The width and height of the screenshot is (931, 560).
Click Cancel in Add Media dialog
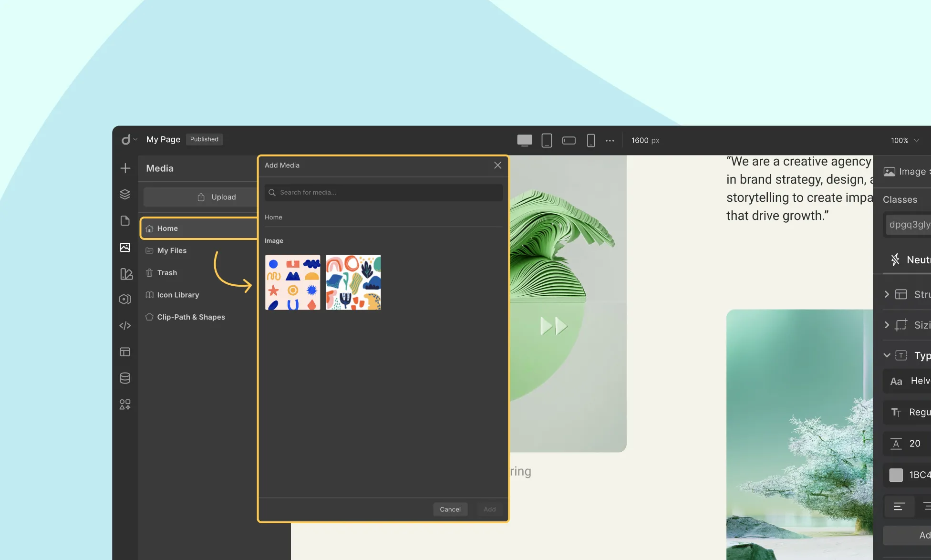(450, 509)
